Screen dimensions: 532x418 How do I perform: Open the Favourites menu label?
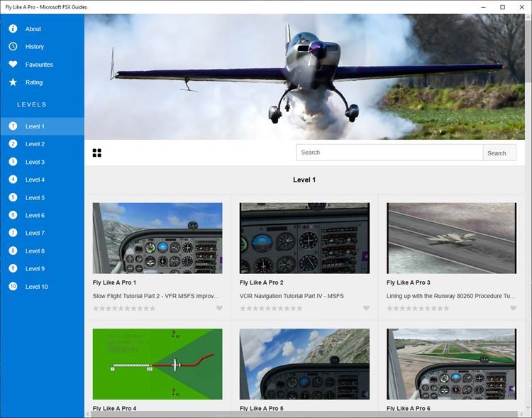coord(39,65)
